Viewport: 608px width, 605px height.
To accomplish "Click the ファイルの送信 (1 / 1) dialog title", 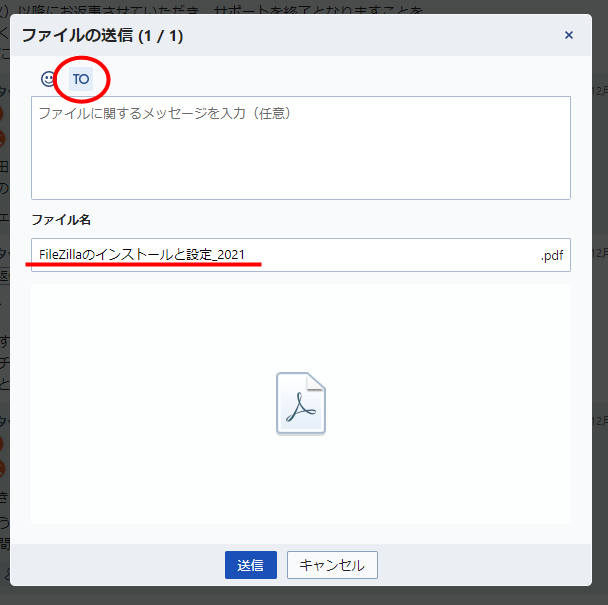I will pyautogui.click(x=102, y=36).
